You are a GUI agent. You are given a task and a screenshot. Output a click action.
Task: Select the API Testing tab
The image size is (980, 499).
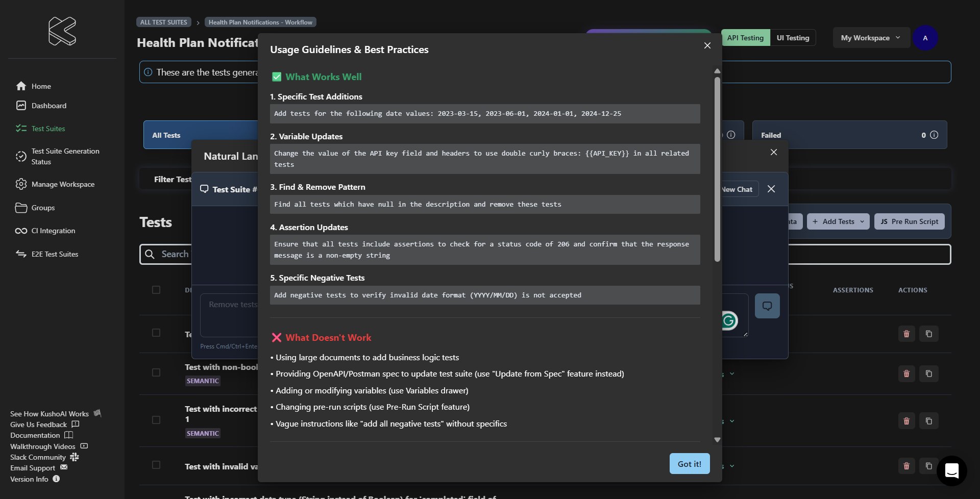coord(745,38)
